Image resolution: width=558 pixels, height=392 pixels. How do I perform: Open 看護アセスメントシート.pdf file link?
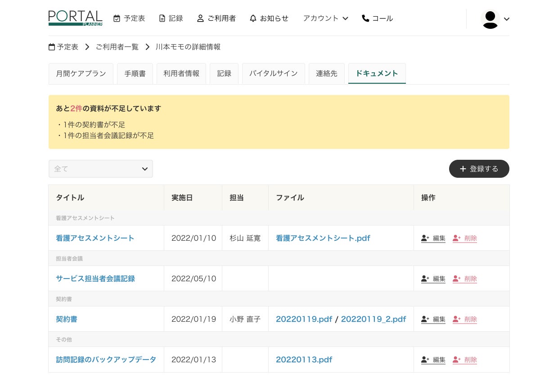tap(323, 238)
